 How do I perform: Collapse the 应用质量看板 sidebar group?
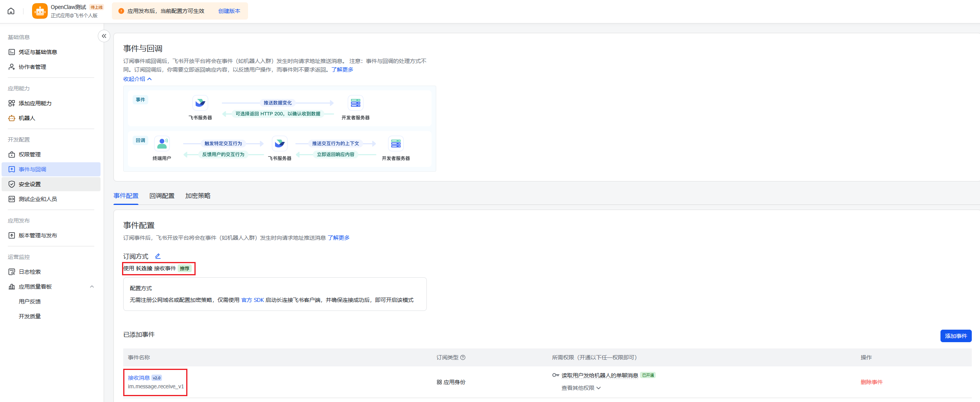click(92, 287)
